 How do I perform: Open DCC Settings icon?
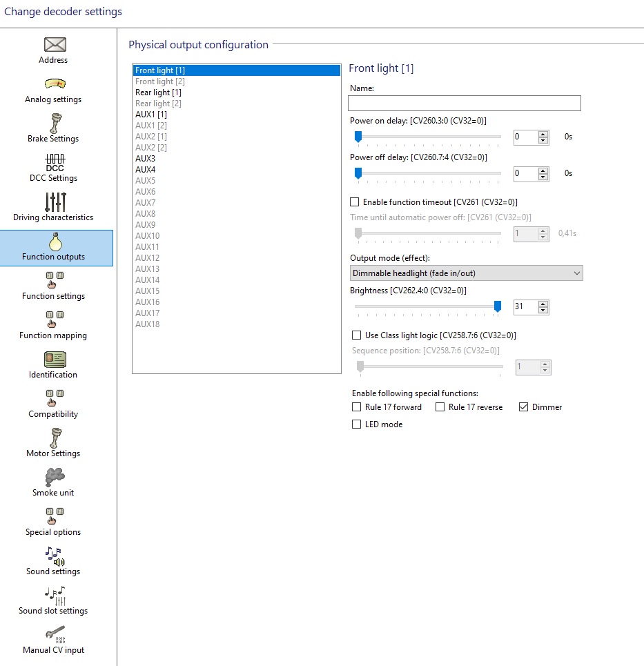55,163
